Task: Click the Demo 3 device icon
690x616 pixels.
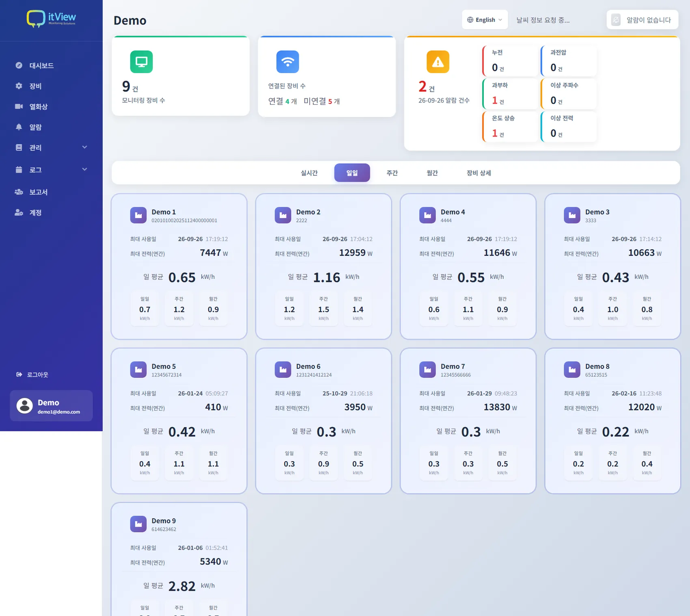Action: (x=572, y=215)
